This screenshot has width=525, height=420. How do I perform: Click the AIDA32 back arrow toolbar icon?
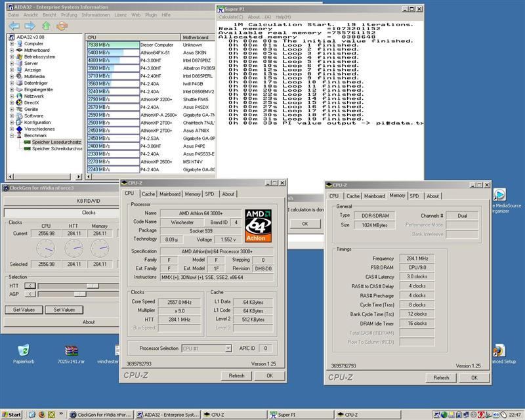click(x=14, y=26)
